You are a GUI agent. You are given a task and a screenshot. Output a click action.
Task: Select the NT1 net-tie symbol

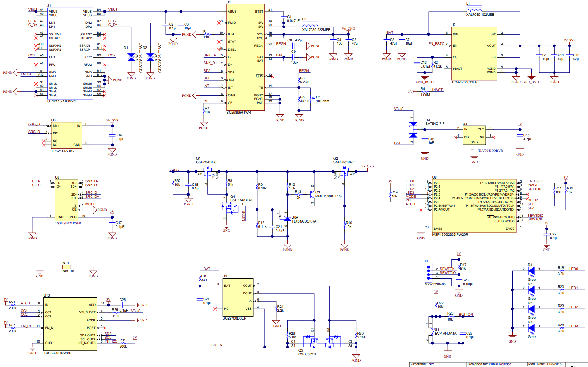coord(66,267)
